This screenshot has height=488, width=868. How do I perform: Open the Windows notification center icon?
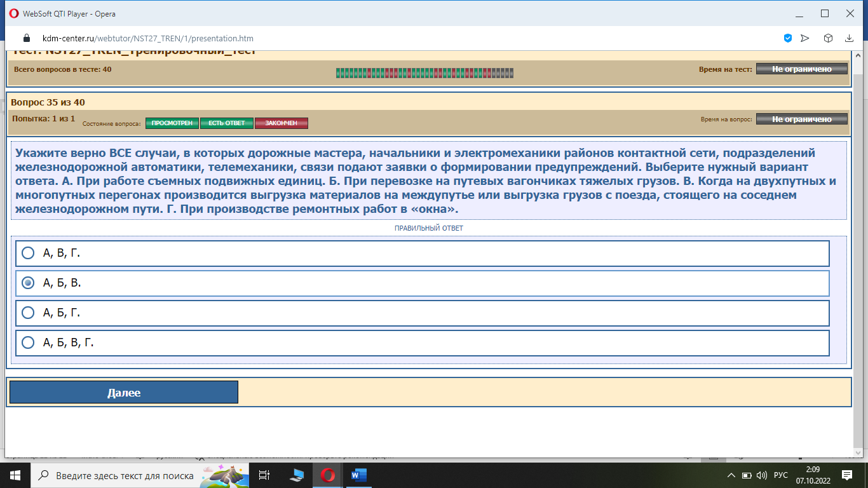847,475
